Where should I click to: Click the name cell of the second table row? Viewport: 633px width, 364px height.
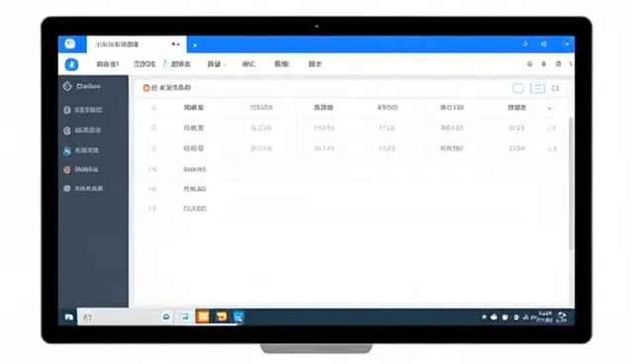click(194, 148)
